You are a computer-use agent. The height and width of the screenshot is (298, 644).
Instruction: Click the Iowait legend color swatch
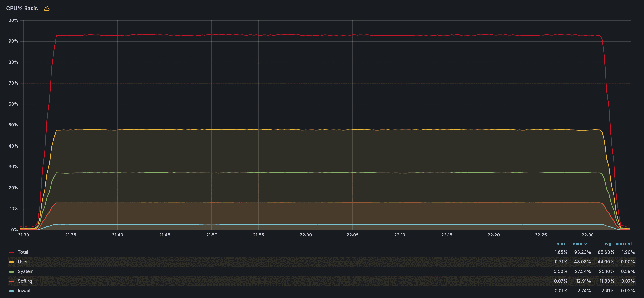coord(11,291)
